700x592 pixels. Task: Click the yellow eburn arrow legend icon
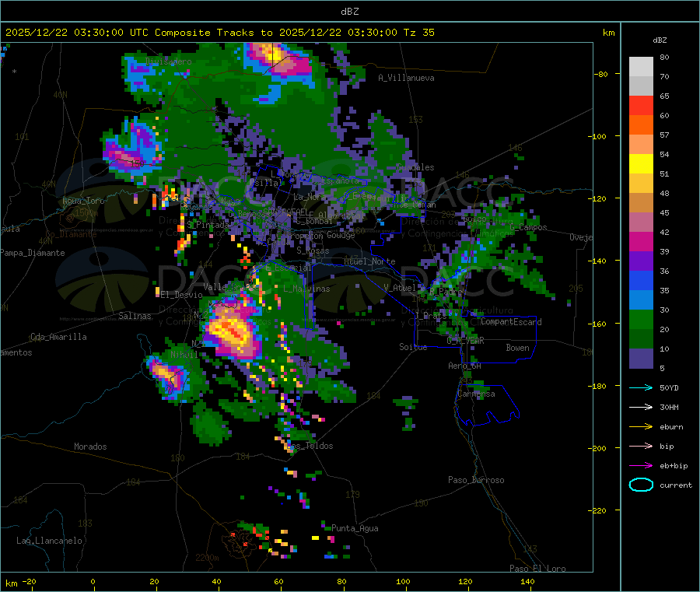(641, 427)
